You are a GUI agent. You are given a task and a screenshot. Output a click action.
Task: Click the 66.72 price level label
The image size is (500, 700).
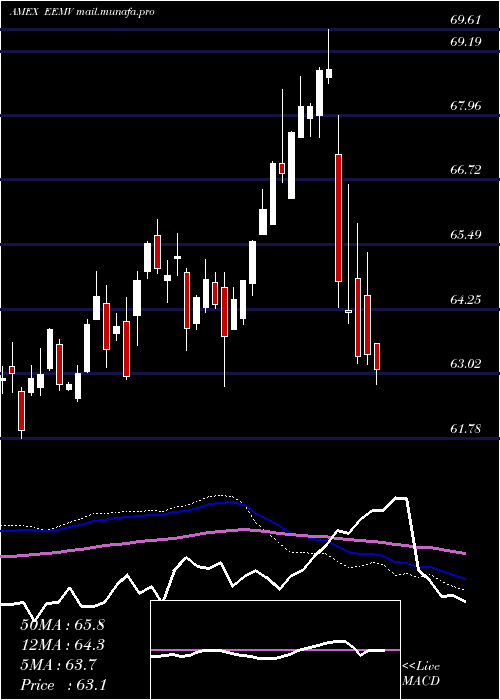(466, 170)
